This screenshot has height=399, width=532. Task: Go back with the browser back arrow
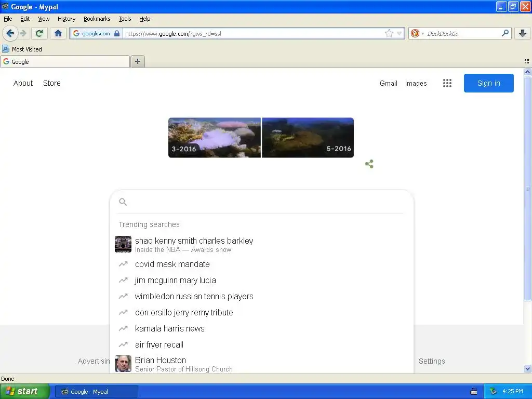pos(10,33)
